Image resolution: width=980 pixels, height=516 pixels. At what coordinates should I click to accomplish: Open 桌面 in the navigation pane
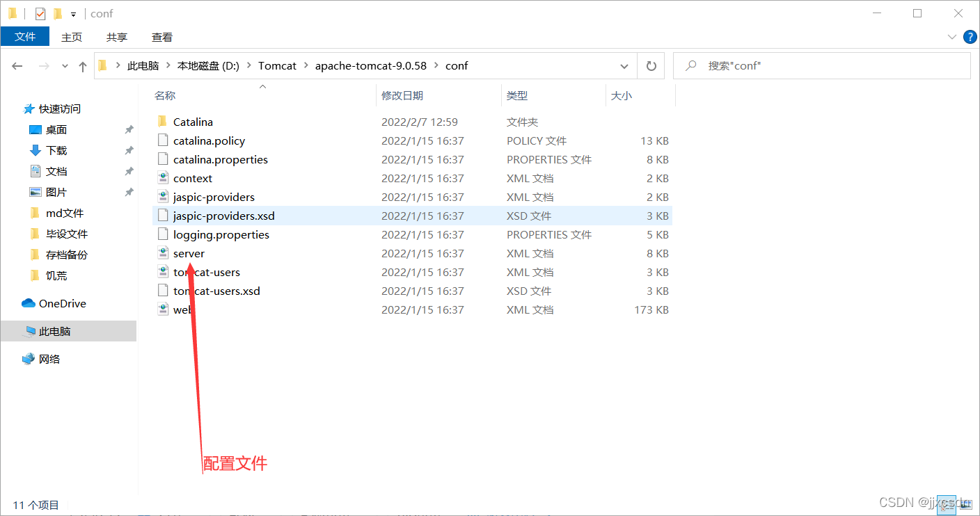56,129
